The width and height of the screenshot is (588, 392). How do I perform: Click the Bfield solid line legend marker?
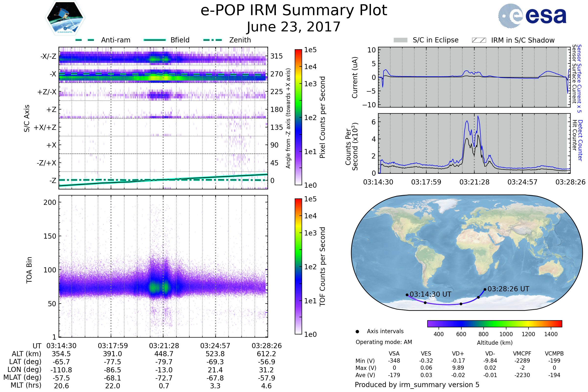point(155,40)
